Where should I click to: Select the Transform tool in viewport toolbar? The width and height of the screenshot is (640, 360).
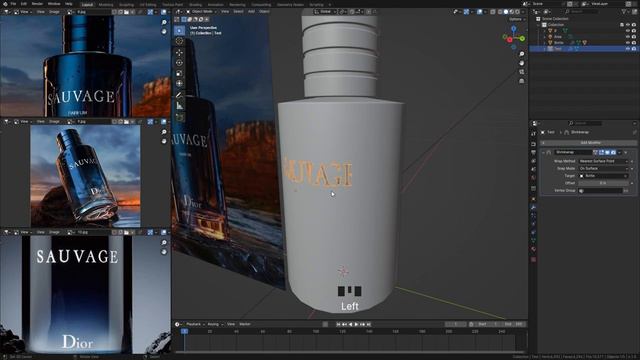(179, 84)
